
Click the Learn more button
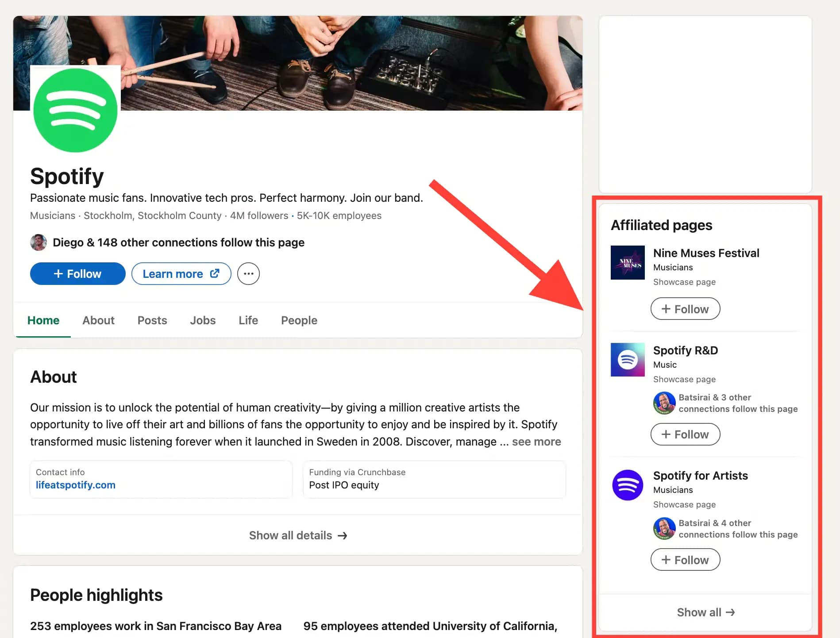(x=181, y=273)
